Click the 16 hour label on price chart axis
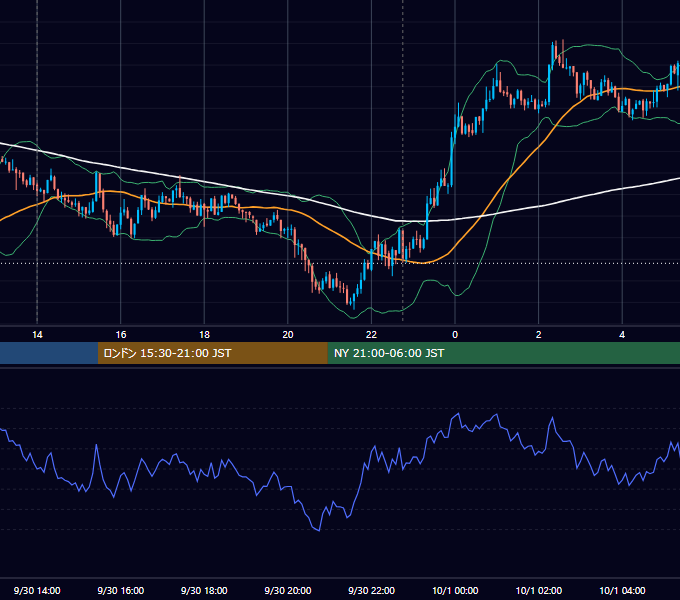Image resolution: width=680 pixels, height=600 pixels. (121, 335)
